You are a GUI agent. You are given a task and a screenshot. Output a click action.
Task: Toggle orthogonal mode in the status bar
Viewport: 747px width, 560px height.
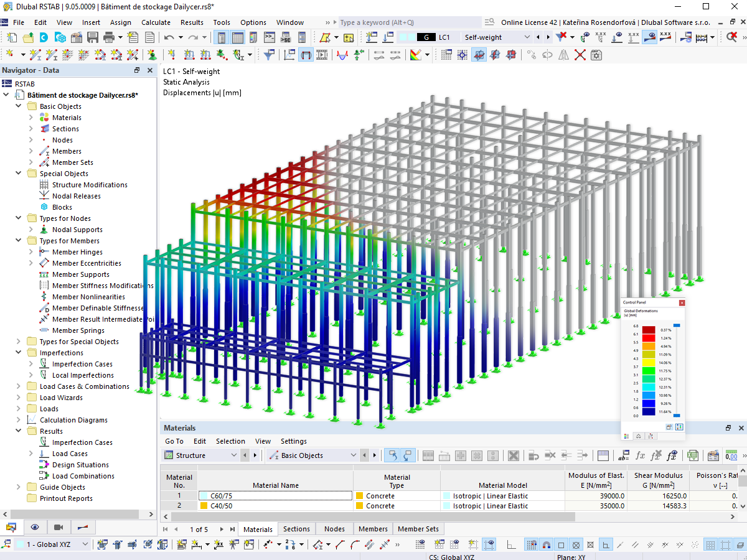604,544
